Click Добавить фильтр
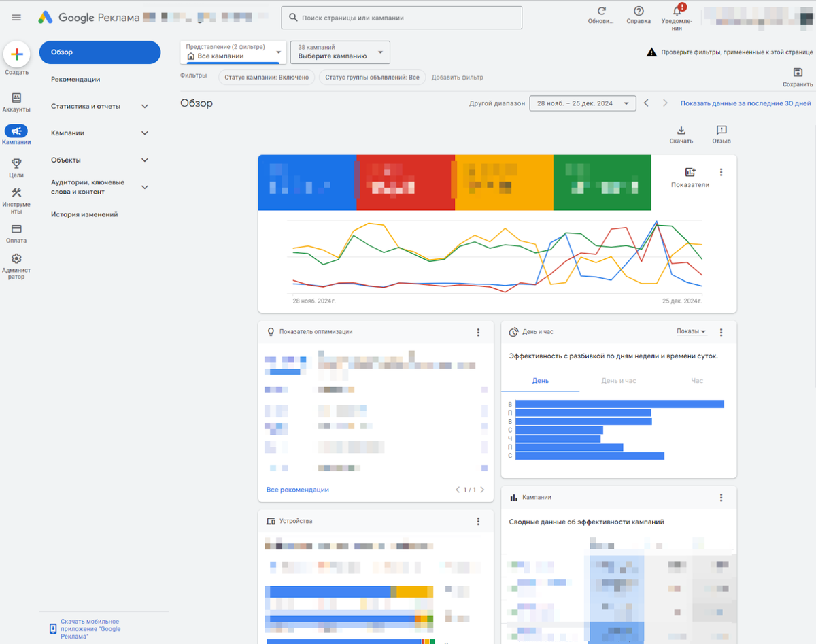The image size is (816, 644). pyautogui.click(x=457, y=78)
